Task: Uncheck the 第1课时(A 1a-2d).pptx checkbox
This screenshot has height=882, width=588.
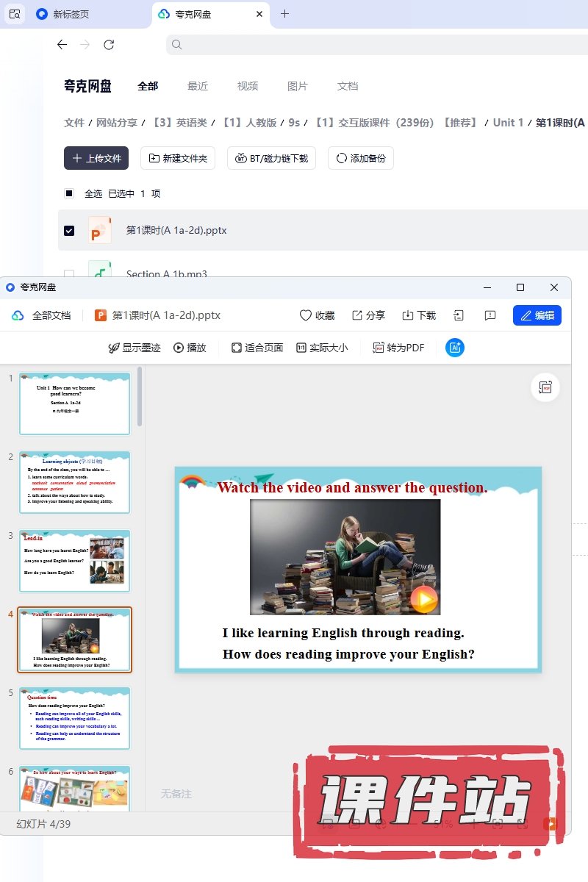Action: coord(69,231)
